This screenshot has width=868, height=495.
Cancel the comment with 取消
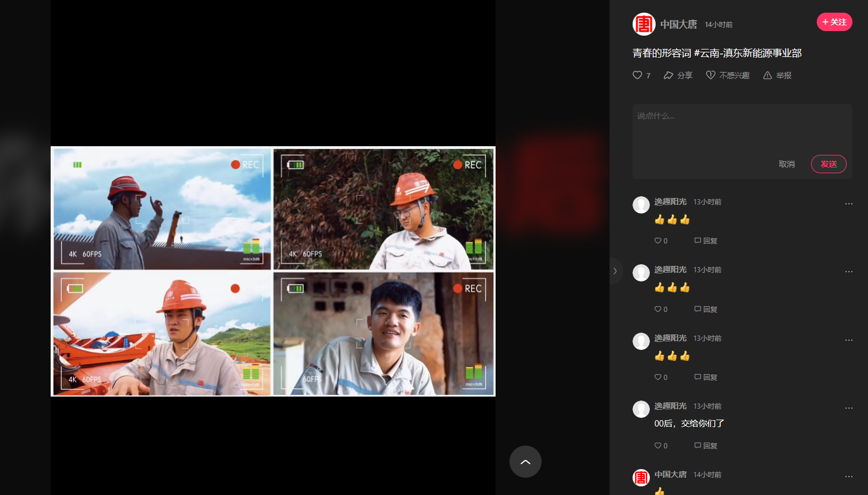(x=786, y=164)
